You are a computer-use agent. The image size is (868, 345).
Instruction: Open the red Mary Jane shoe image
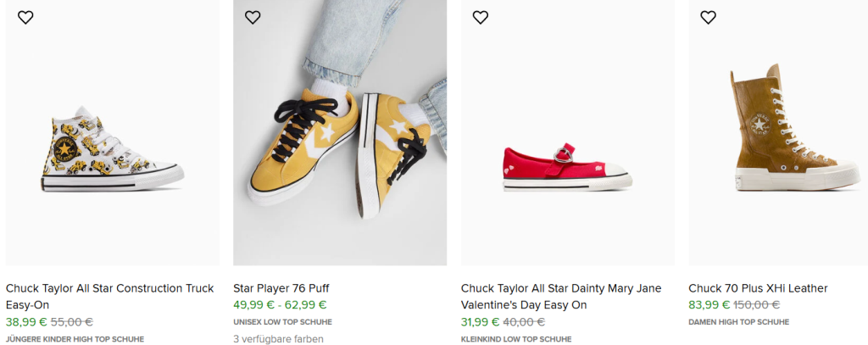[x=567, y=165]
